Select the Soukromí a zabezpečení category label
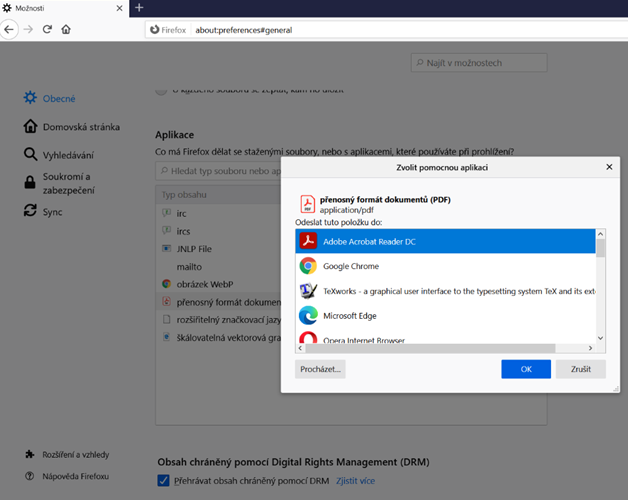 (x=68, y=183)
